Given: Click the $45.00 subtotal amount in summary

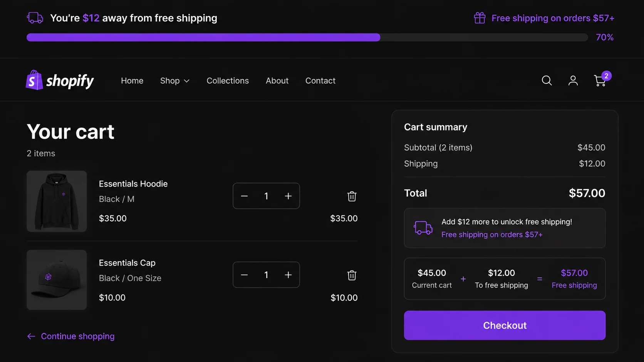Looking at the screenshot, I should (x=591, y=148).
